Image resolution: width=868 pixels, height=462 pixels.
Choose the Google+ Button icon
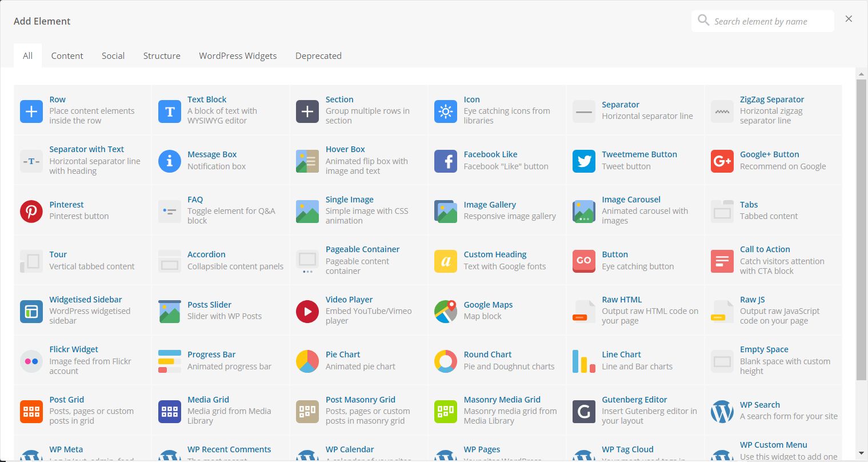point(722,161)
